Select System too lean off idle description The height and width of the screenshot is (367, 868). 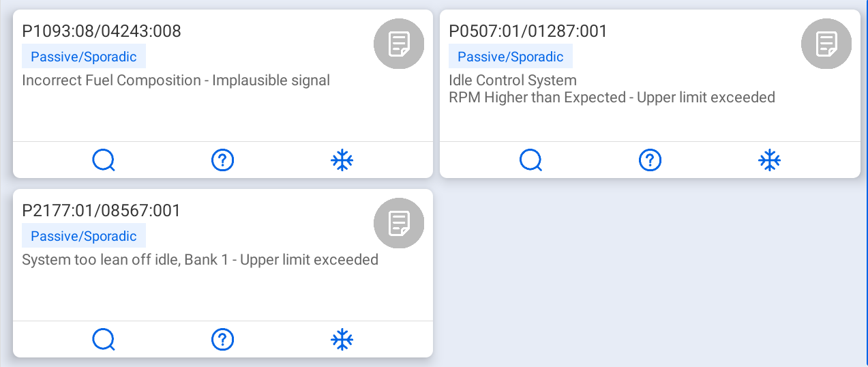point(200,260)
